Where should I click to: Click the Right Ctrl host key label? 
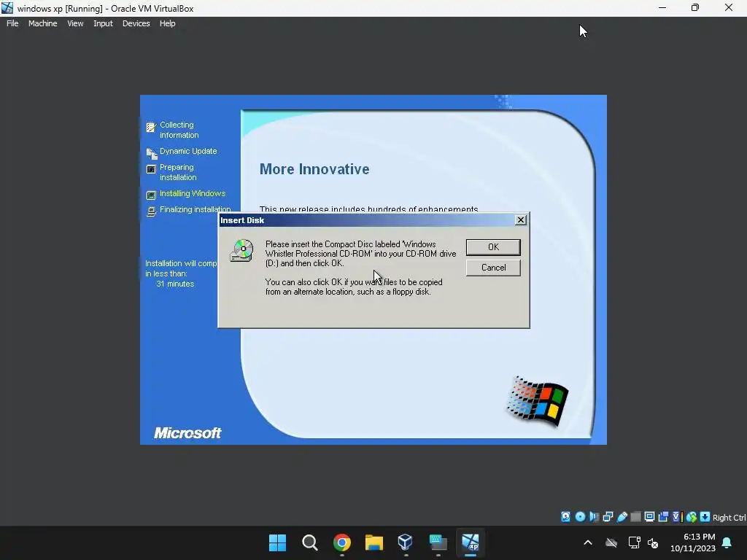(x=729, y=518)
